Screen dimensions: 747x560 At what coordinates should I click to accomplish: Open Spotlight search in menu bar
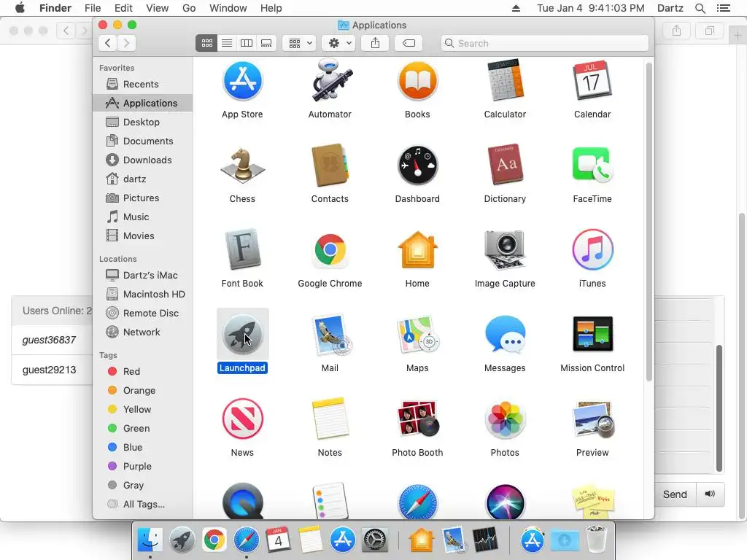pos(700,8)
